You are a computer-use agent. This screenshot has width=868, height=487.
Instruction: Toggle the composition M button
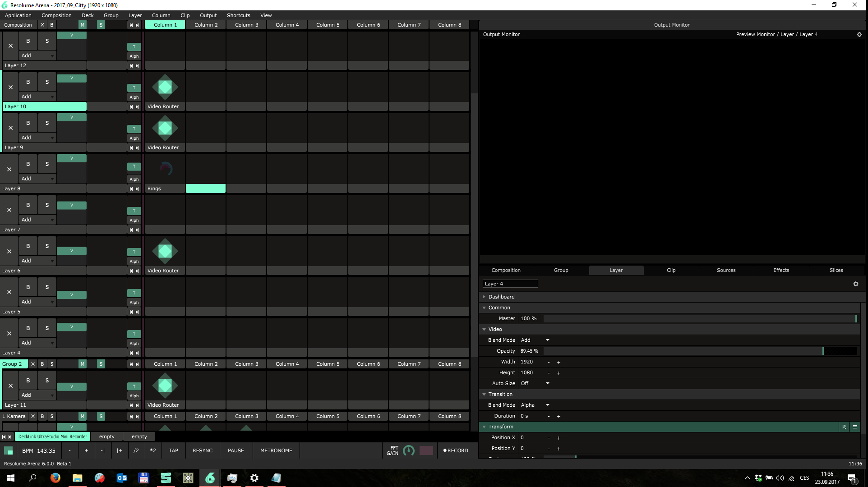coord(82,25)
